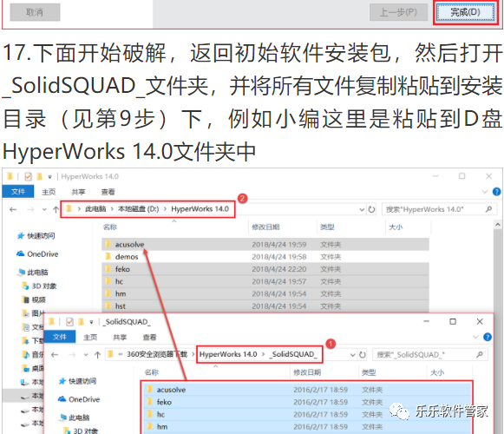Screen dimensions: 504x434
Task: Toggle properties checkmark icon in HyperWorks title bar
Action: [29, 176]
